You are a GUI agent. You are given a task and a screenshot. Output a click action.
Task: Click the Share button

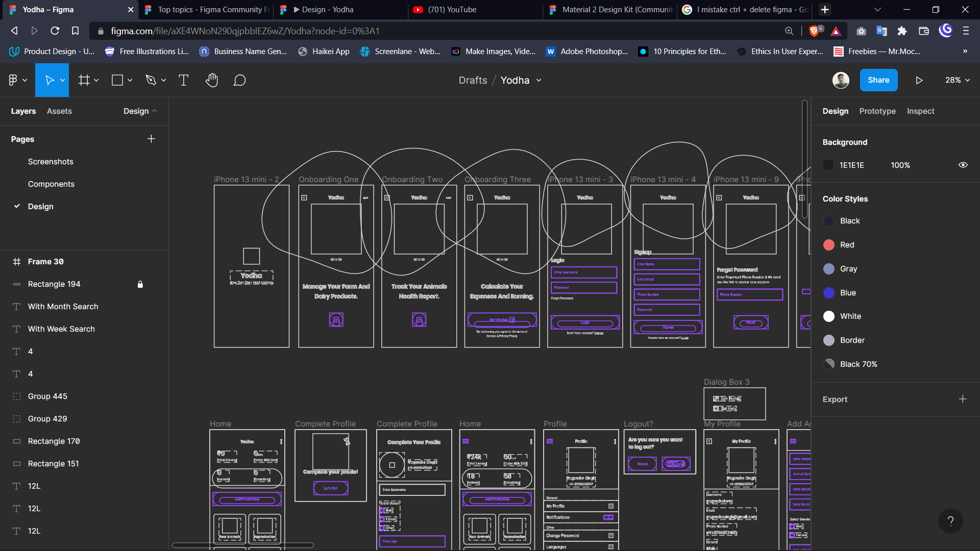[878, 80]
